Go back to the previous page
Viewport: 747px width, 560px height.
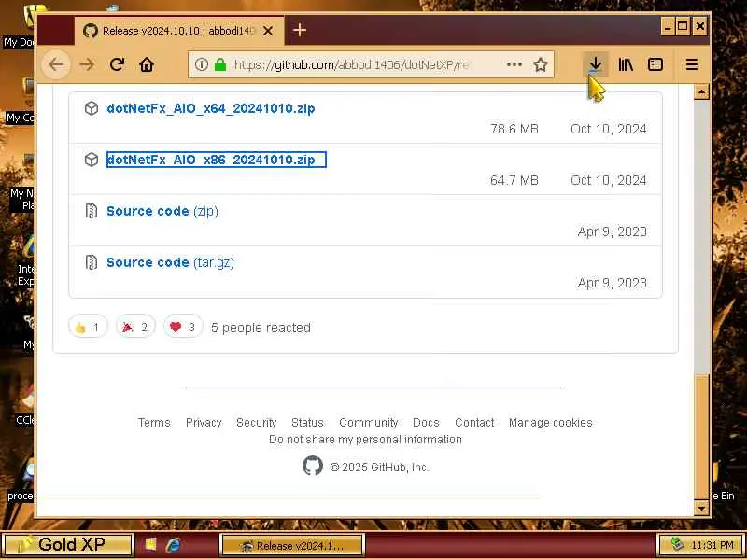pyautogui.click(x=56, y=64)
